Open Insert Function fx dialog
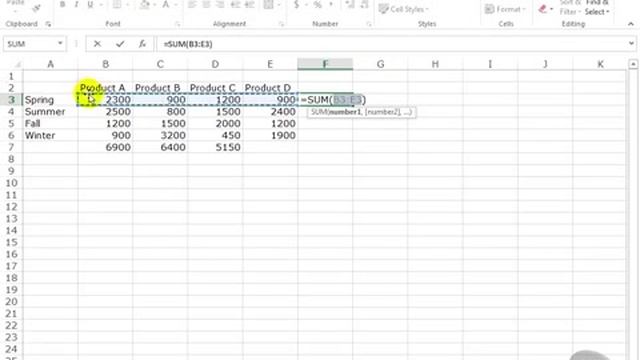 [142, 44]
